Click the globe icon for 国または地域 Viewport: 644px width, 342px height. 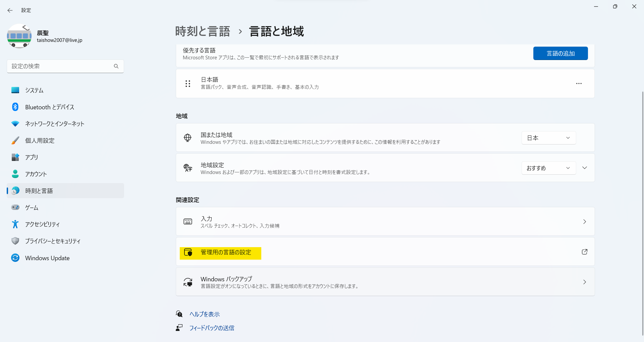coord(188,138)
